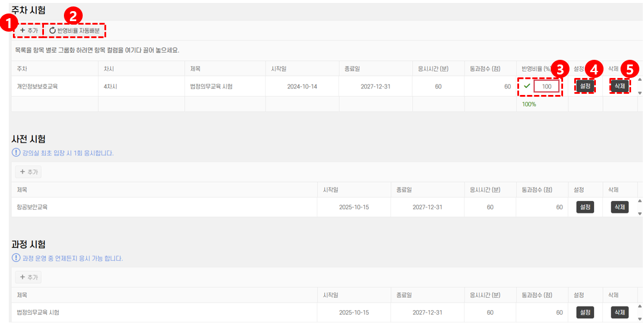The image size is (644, 323).
Task: Select the 법정의무교육 시험 title cell in 주차 시험
Action: click(x=211, y=86)
